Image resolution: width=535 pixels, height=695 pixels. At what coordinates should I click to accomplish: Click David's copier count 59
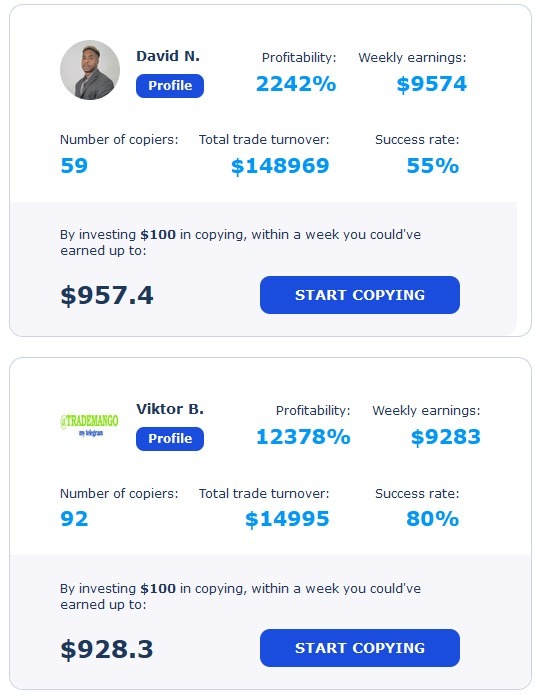coord(74,166)
